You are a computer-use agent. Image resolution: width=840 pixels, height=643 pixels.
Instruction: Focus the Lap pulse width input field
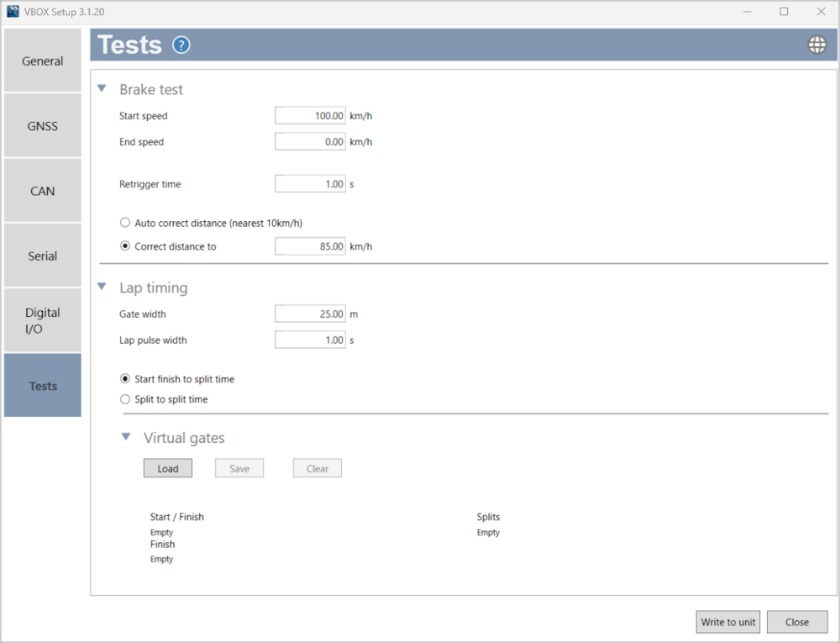click(310, 340)
